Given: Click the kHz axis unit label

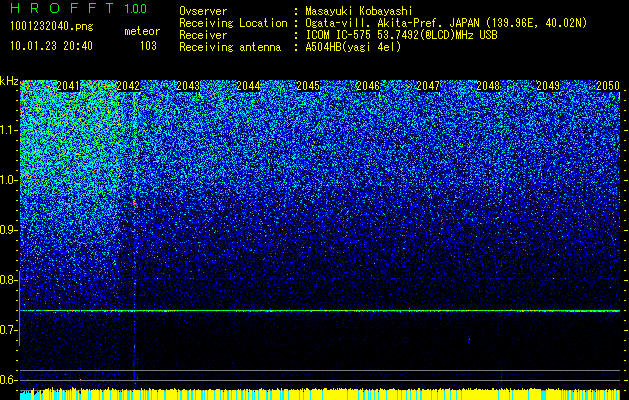Looking at the screenshot, I should [x=9, y=82].
